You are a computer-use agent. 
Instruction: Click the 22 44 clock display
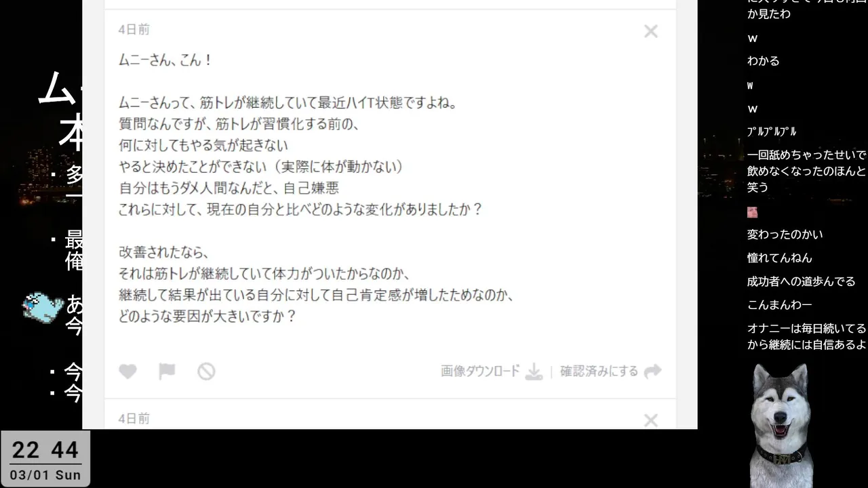pos(45,450)
